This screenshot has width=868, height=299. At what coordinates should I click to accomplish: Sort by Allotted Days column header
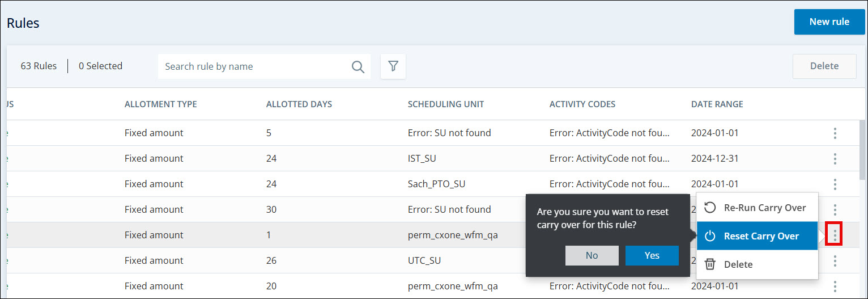(299, 104)
